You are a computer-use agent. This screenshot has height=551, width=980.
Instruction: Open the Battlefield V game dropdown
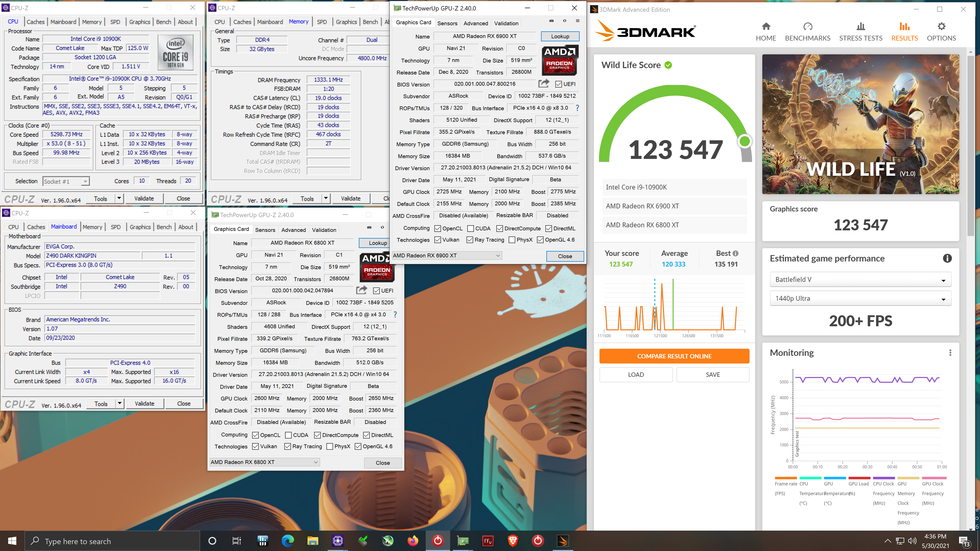860,280
